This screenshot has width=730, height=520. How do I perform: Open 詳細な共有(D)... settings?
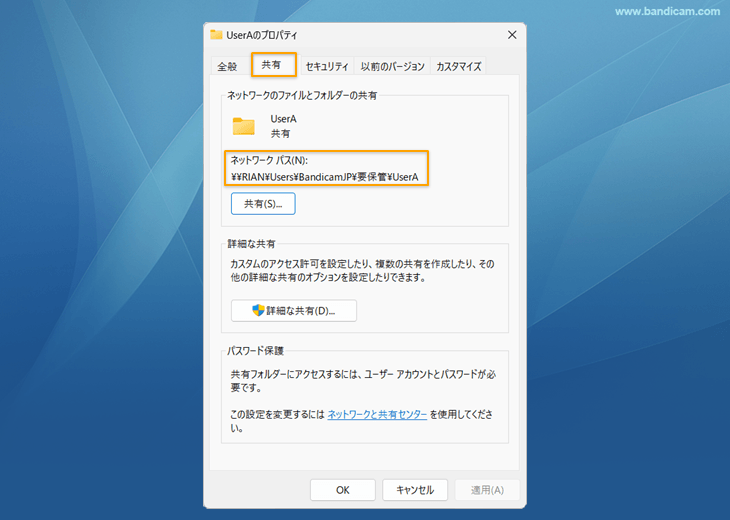click(x=294, y=311)
